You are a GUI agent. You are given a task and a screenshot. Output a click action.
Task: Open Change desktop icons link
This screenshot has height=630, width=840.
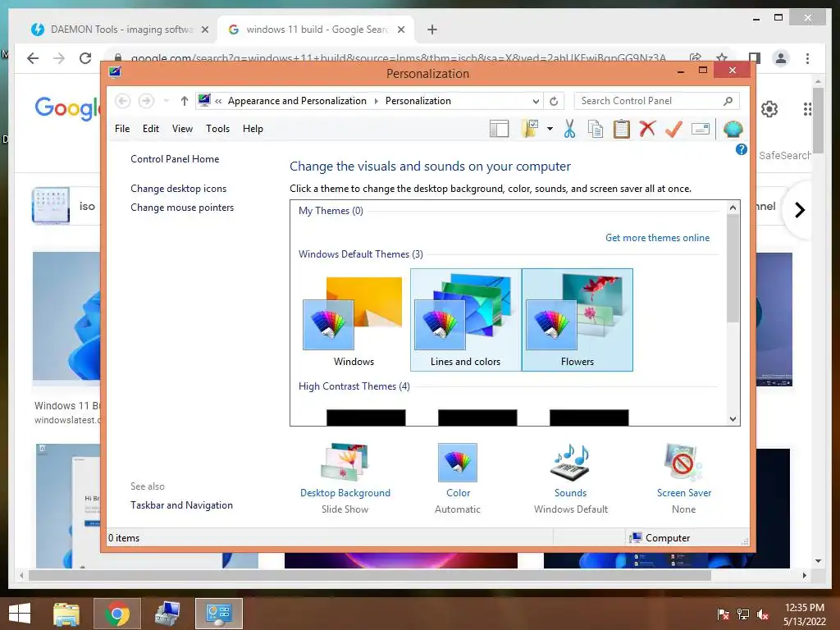178,189
